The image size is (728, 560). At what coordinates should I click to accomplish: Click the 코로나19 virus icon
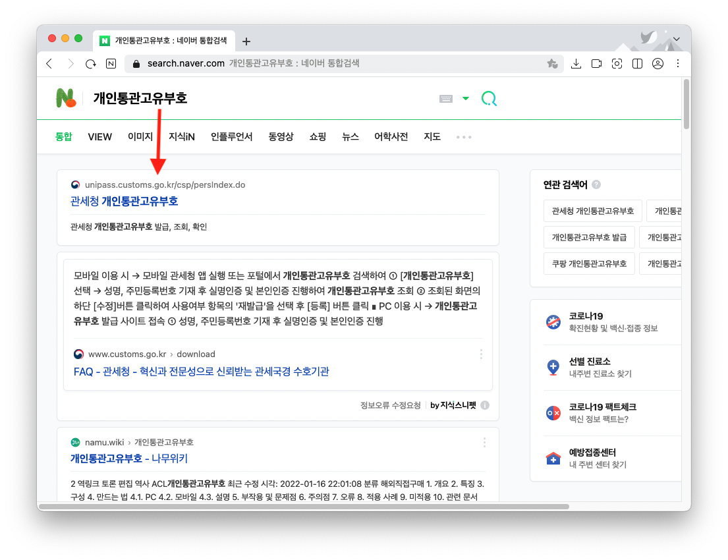point(553,322)
